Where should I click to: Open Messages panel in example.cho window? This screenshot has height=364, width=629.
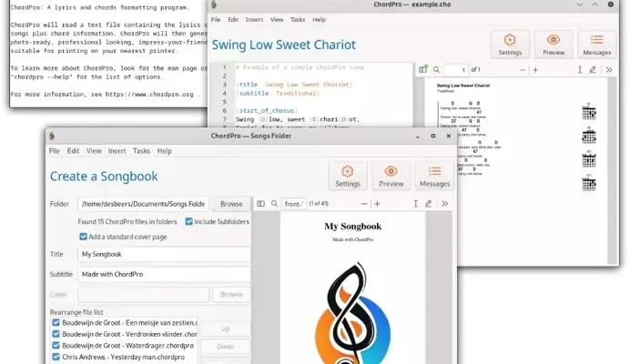[x=597, y=44]
